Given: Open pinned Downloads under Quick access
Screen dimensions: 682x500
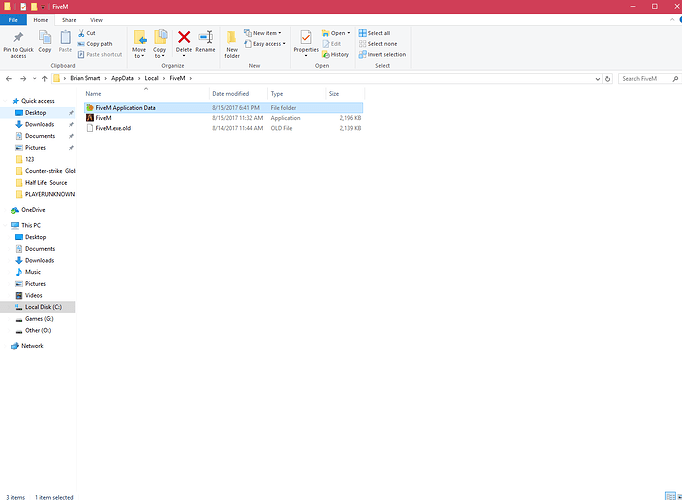Looking at the screenshot, I should point(39,124).
